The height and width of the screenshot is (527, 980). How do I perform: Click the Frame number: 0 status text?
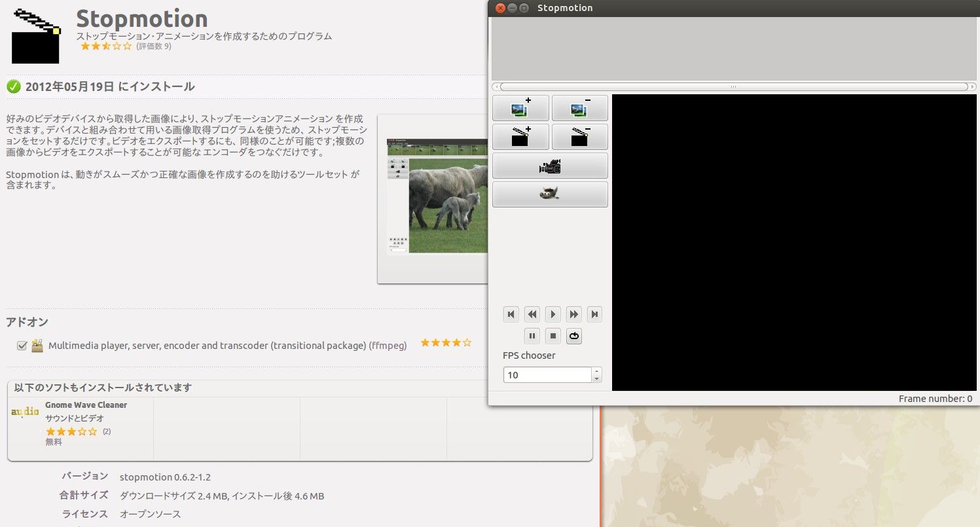point(935,399)
